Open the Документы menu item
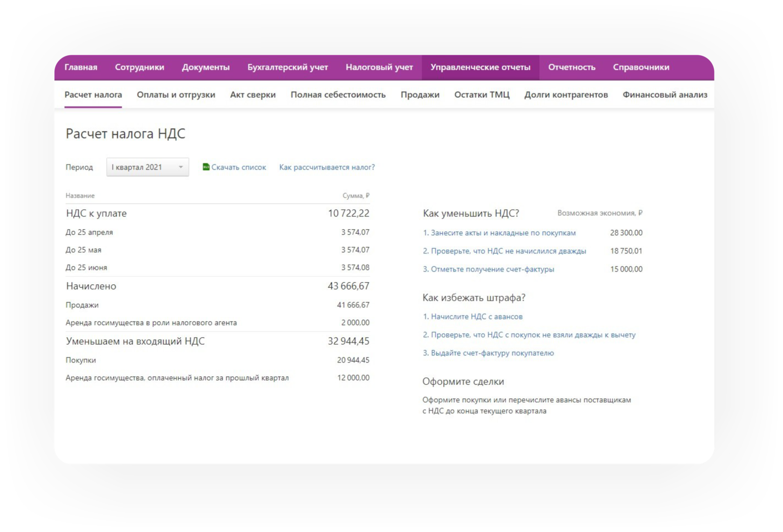 click(x=206, y=67)
